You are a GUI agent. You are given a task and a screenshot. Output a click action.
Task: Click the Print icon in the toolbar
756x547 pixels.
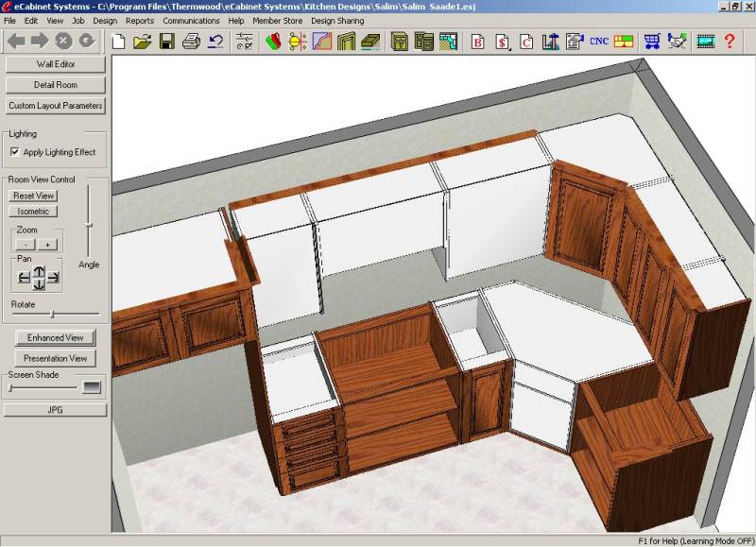pyautogui.click(x=191, y=42)
